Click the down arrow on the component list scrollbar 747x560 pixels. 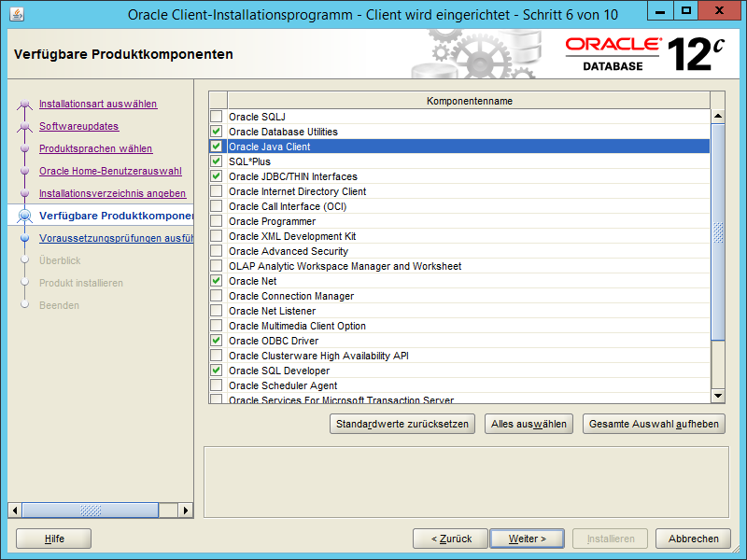718,397
